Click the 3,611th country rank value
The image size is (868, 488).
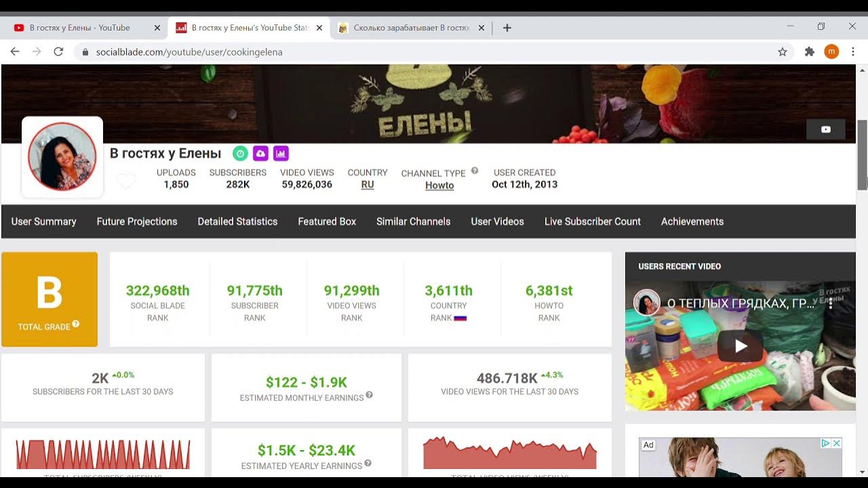point(448,291)
